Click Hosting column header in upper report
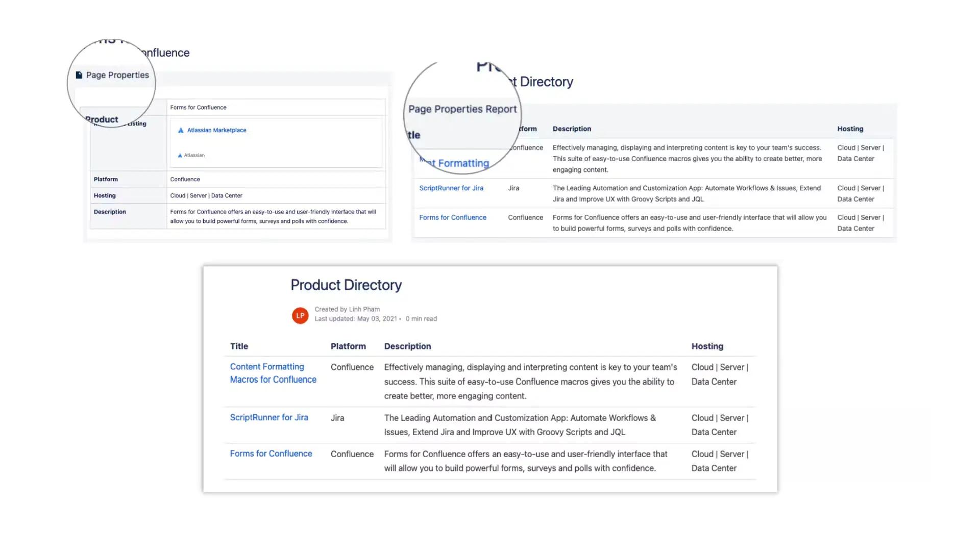 coord(850,129)
